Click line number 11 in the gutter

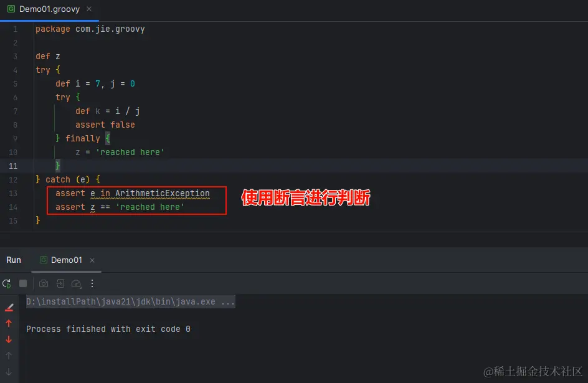click(13, 166)
